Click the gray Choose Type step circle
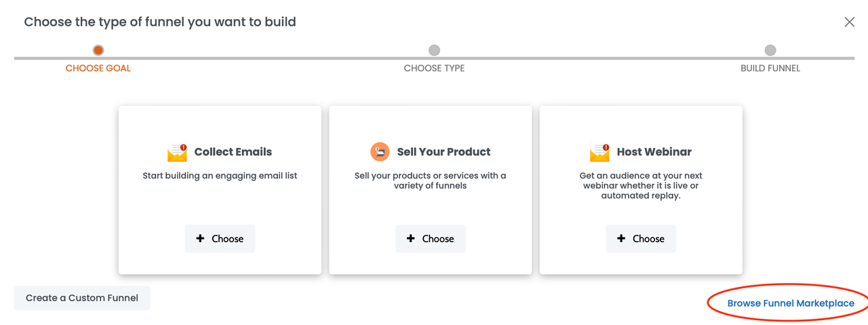The width and height of the screenshot is (868, 325). [x=434, y=50]
